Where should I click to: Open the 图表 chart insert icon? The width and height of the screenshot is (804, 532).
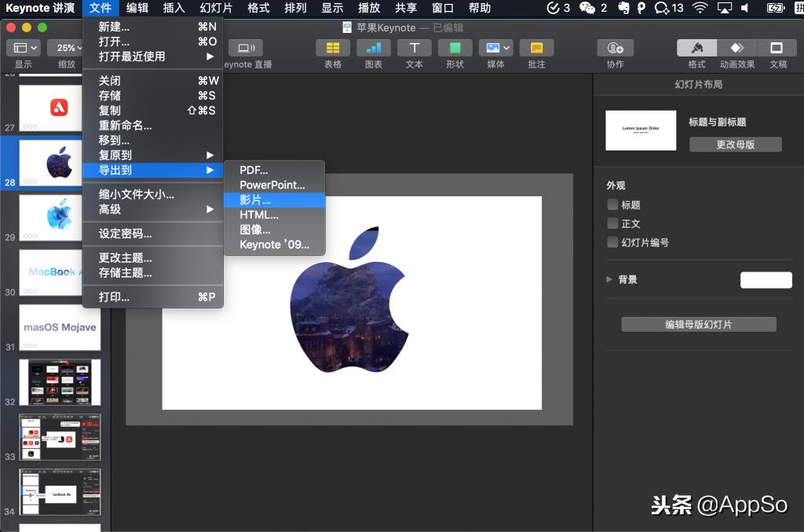[372, 49]
